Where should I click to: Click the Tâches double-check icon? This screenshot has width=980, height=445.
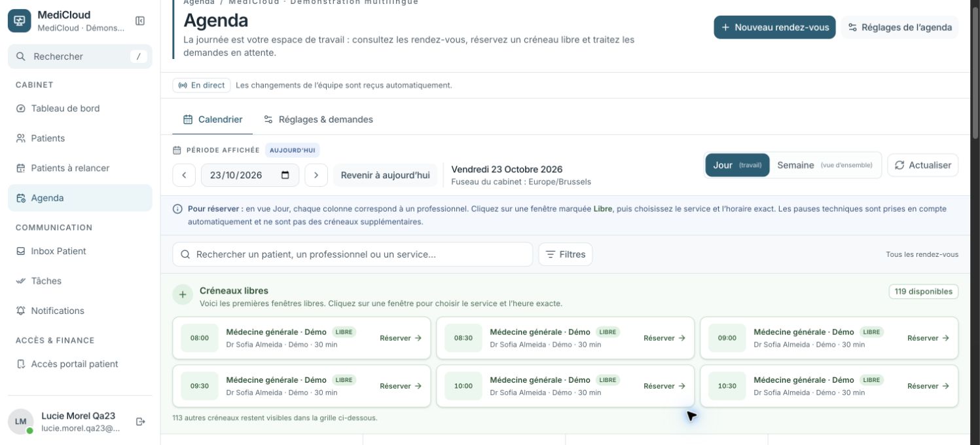coord(20,281)
